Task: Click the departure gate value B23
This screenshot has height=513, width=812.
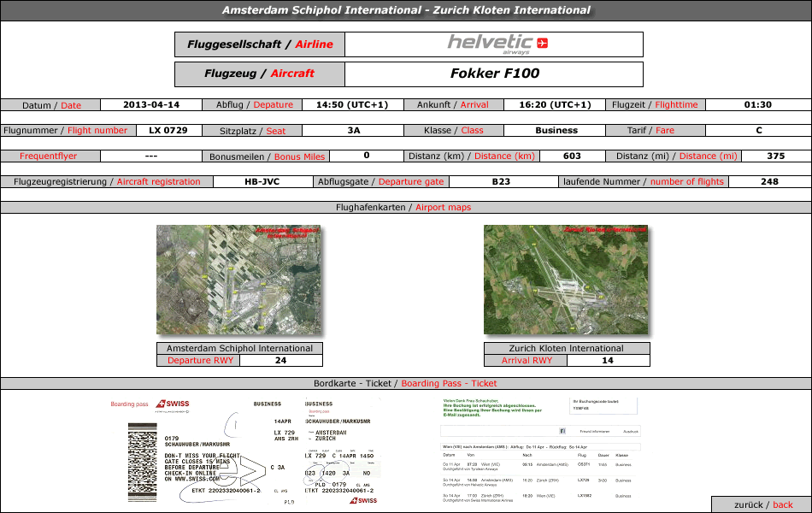Action: [x=501, y=182]
